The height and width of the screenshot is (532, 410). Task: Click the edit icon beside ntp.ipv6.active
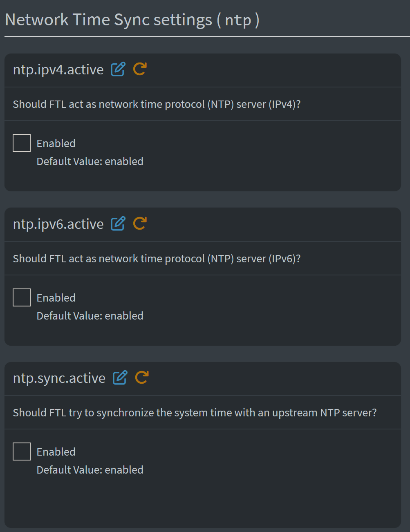[x=118, y=224]
